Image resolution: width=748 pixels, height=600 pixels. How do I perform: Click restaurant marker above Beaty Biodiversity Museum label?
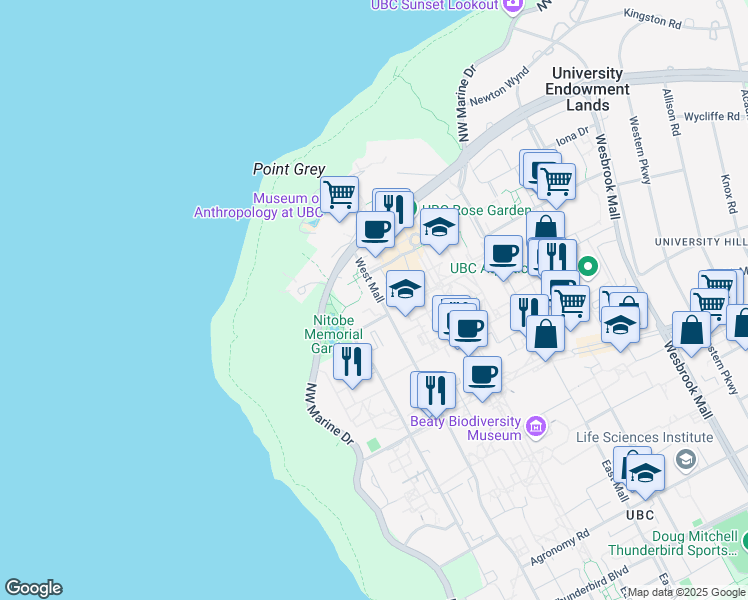(436, 391)
